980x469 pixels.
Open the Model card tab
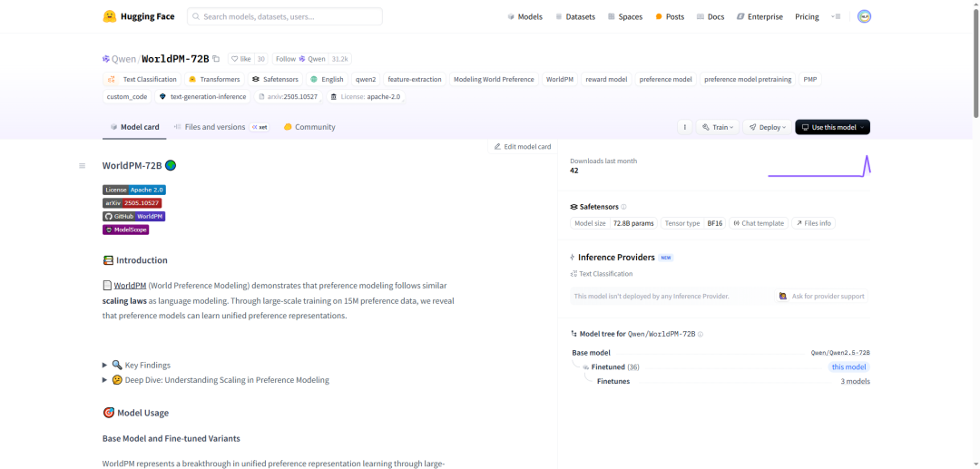(x=134, y=127)
